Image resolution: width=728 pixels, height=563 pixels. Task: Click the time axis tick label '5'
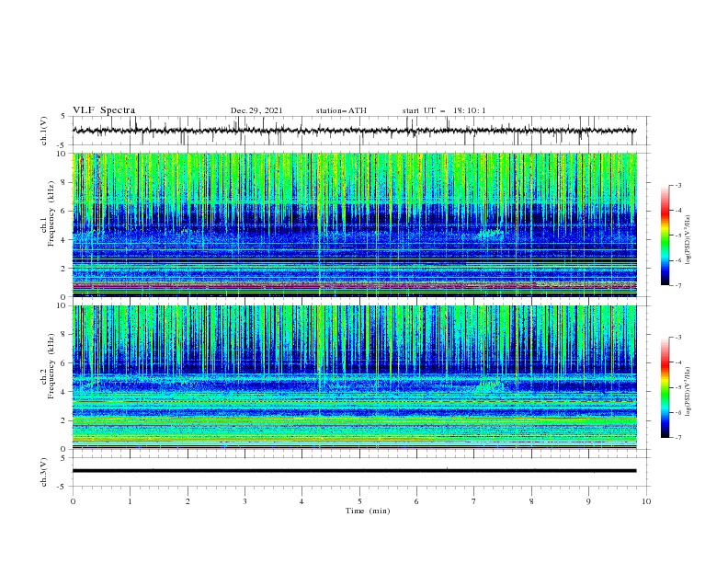point(359,501)
